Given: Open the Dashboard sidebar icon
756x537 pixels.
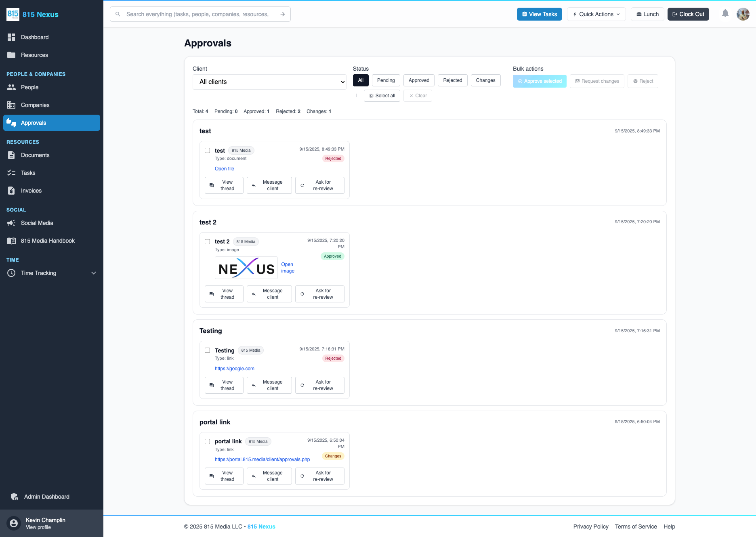Looking at the screenshot, I should click(x=11, y=37).
